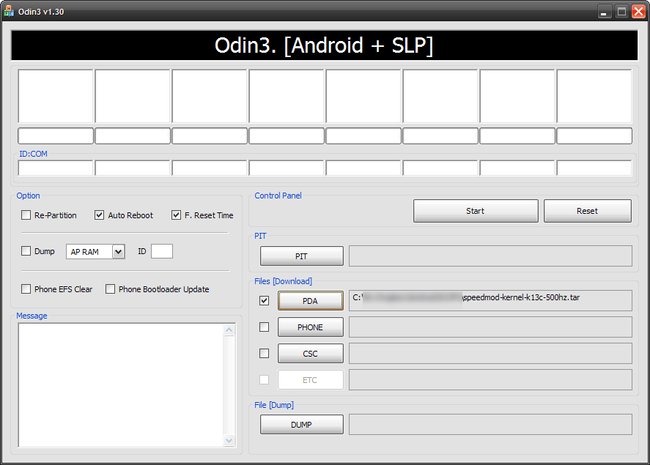Maximize the Odin3 window
The width and height of the screenshot is (650, 465).
coord(621,12)
